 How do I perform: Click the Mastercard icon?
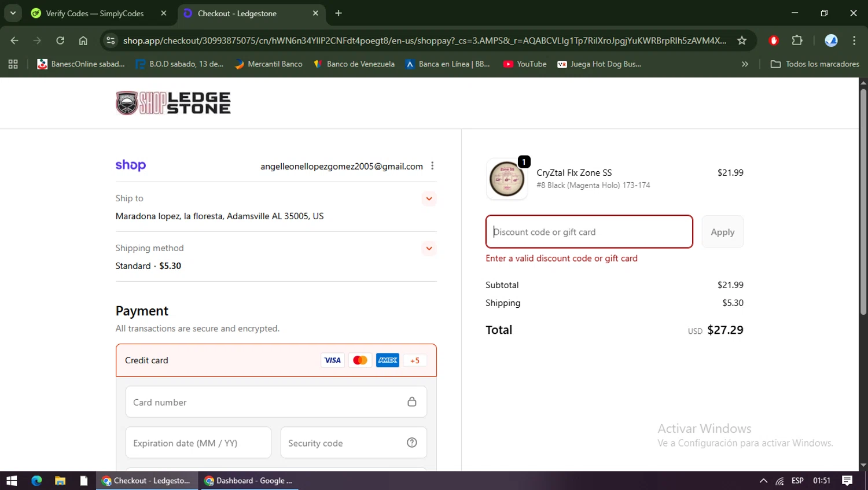360,360
